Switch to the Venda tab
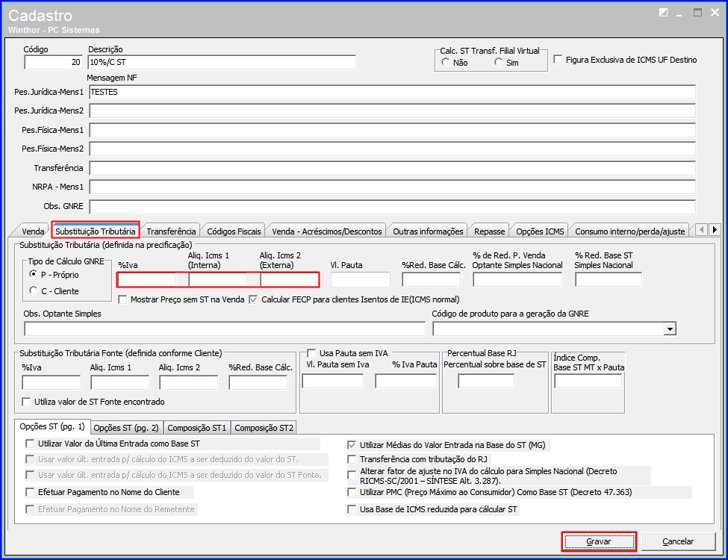Image resolution: width=728 pixels, height=560 pixels. coord(33,231)
